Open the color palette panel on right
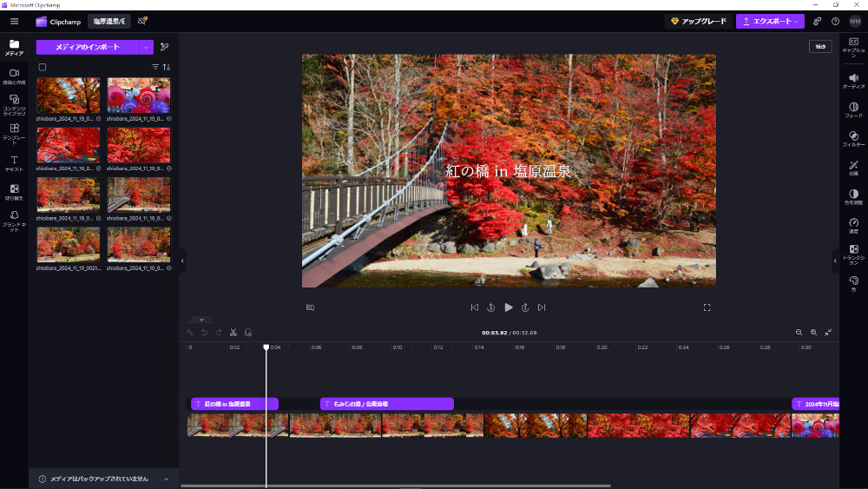The height and width of the screenshot is (489, 868). click(853, 283)
